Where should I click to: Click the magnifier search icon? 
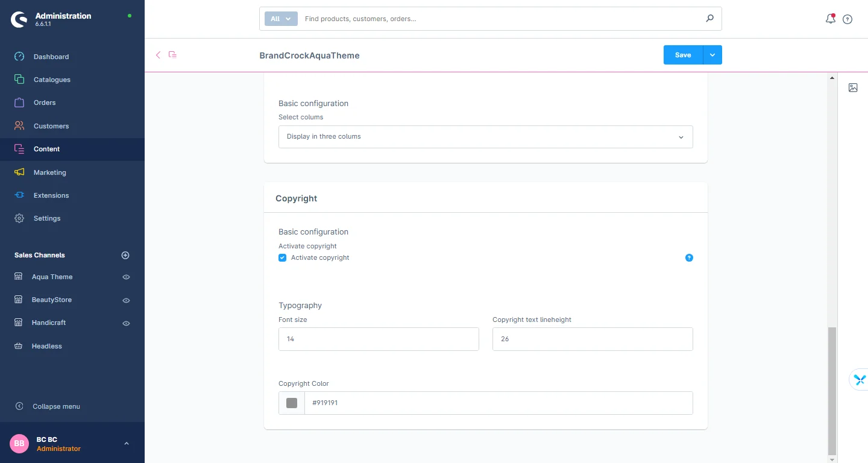[709, 19]
